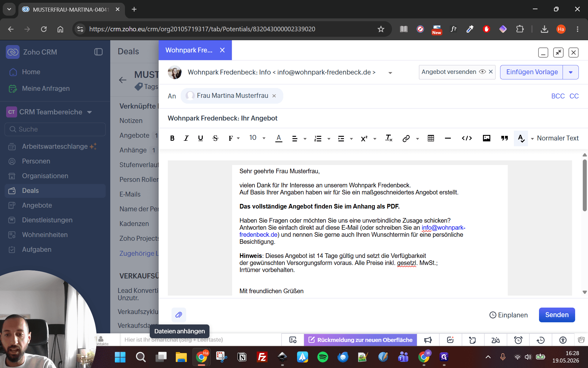This screenshot has width=588, height=368.
Task: Clear text formatting
Action: [389, 138]
